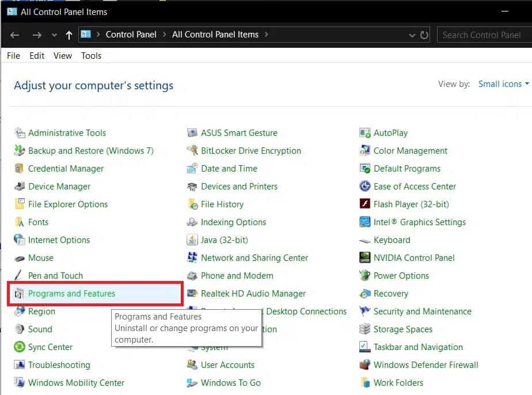Image resolution: width=532 pixels, height=395 pixels.
Task: Open the BitLocker Drive Encryption icon
Action: click(x=192, y=151)
